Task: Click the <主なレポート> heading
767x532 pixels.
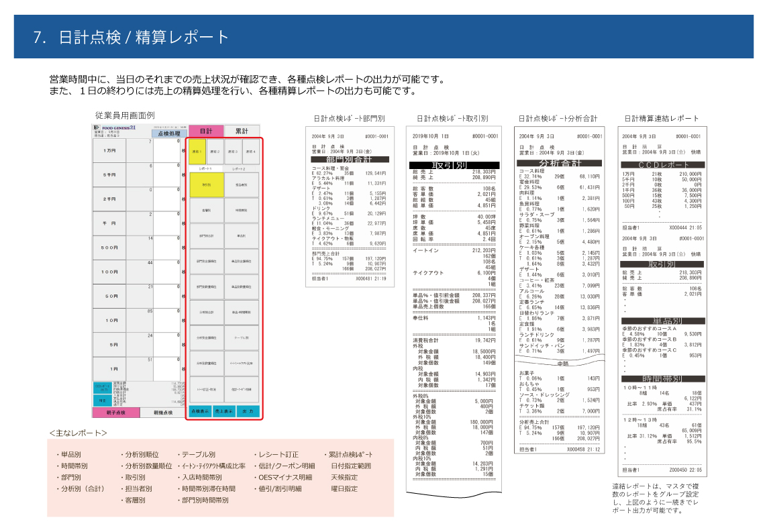Action: click(x=79, y=433)
